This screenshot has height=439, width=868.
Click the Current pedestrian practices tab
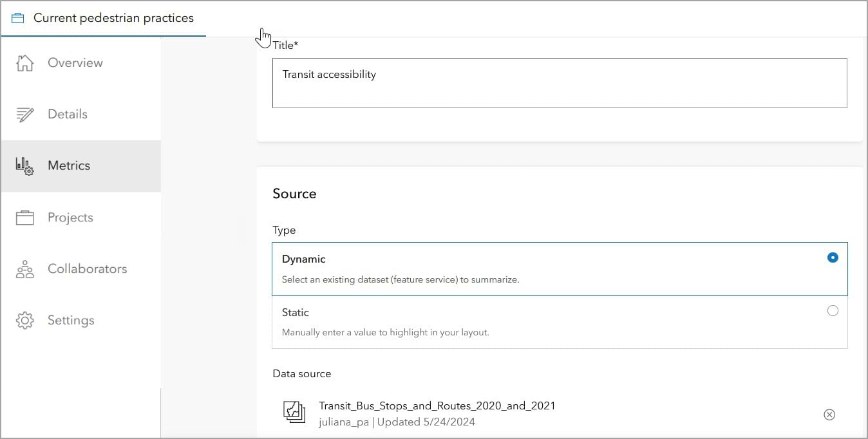[x=113, y=18]
